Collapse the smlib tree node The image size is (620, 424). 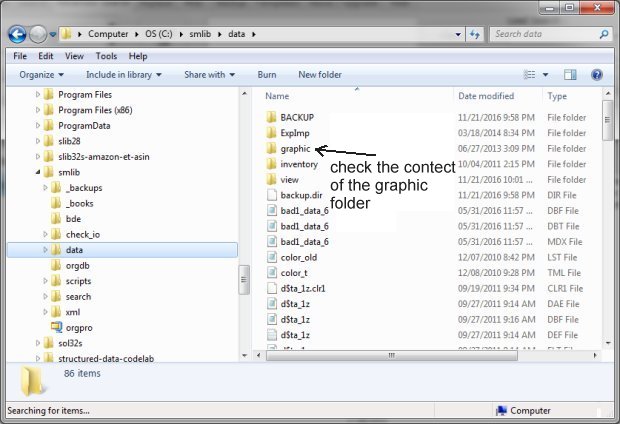[x=38, y=172]
